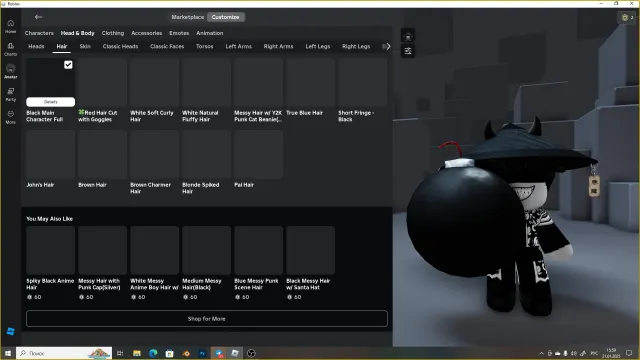View Black Messy Hair w/ Santa Hat
The image size is (640, 360).
tap(311, 250)
